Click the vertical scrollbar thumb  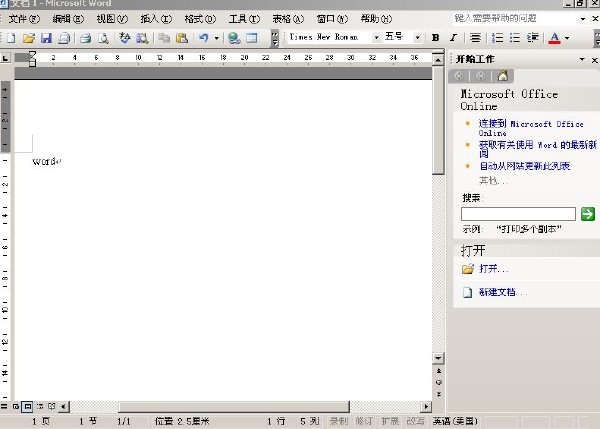pyautogui.click(x=439, y=120)
